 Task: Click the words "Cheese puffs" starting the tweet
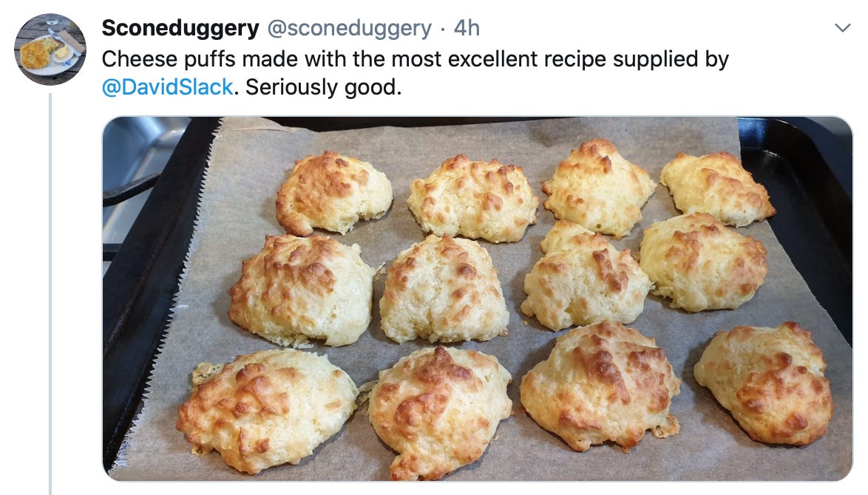170,59
